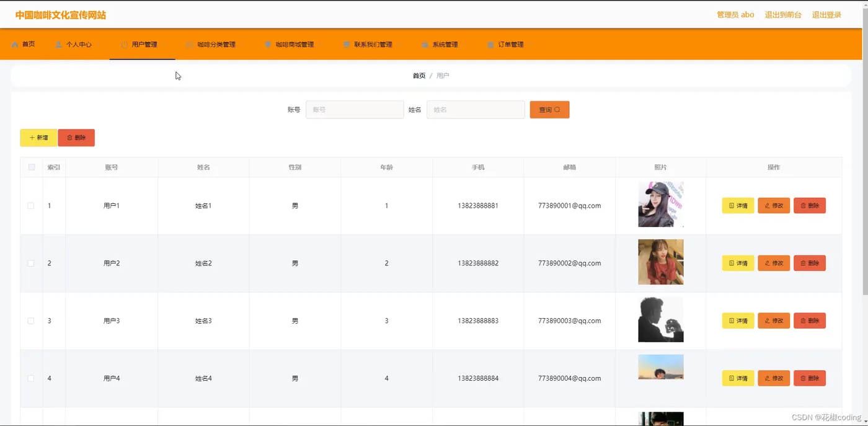The width and height of the screenshot is (868, 426).
Task: Click the icon beside 用户管理
Action: (x=124, y=45)
